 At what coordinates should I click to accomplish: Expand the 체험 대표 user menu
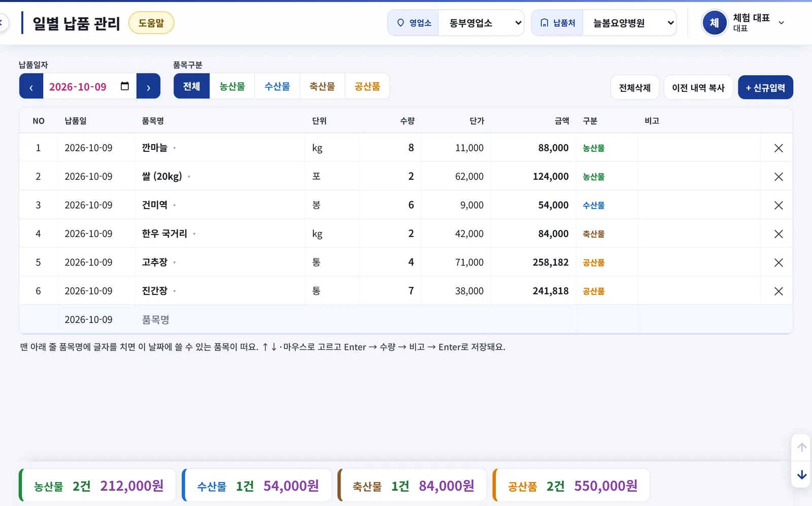782,23
